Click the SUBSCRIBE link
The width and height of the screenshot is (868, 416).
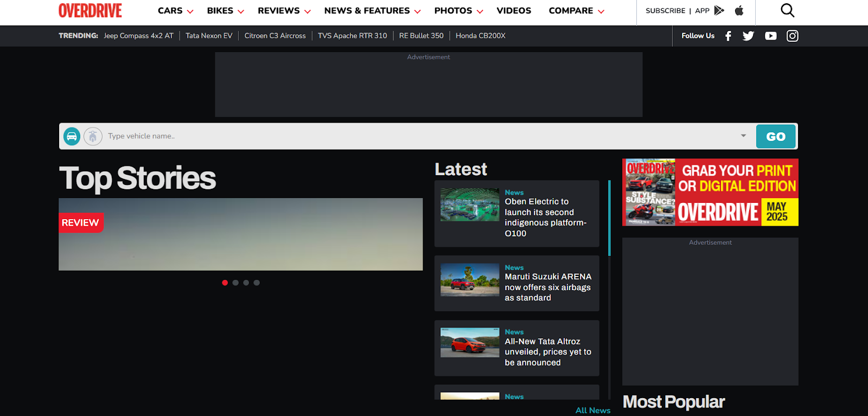(665, 11)
